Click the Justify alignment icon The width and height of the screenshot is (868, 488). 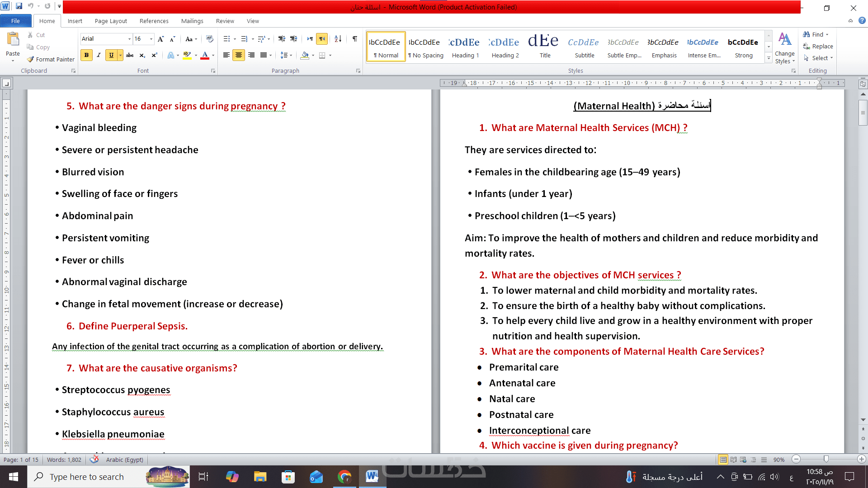click(264, 55)
